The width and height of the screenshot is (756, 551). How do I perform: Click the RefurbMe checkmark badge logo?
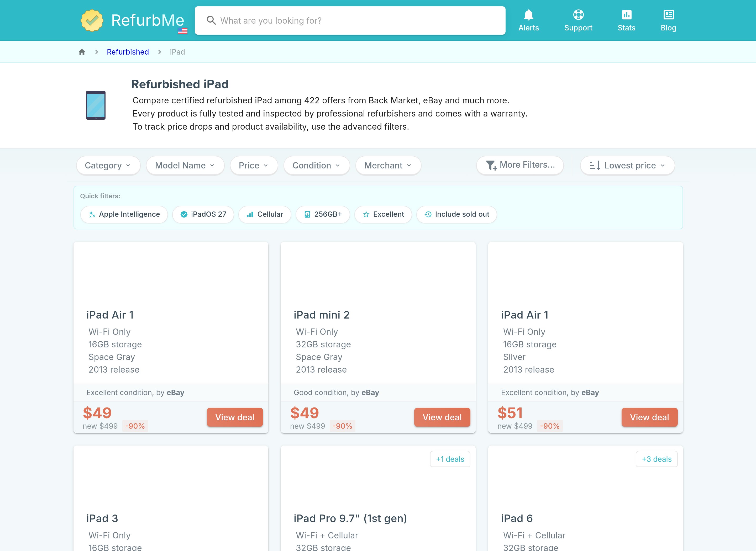click(92, 20)
